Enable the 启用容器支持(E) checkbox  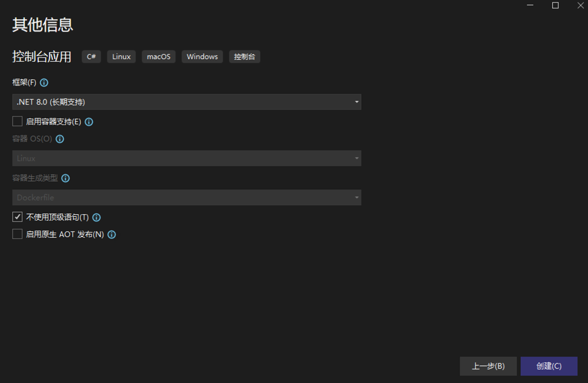point(17,121)
